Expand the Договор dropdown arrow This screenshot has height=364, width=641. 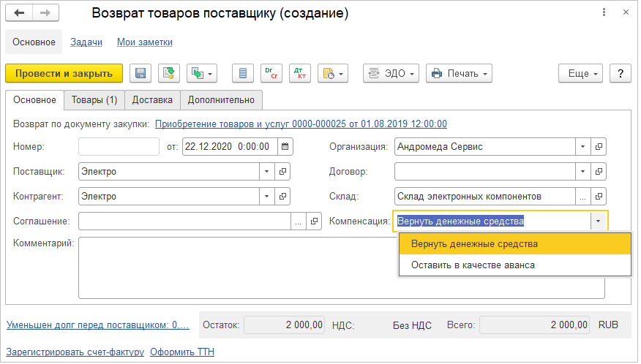tap(583, 171)
